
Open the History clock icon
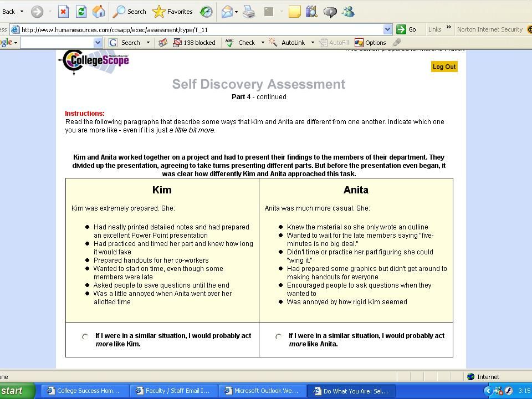click(206, 12)
